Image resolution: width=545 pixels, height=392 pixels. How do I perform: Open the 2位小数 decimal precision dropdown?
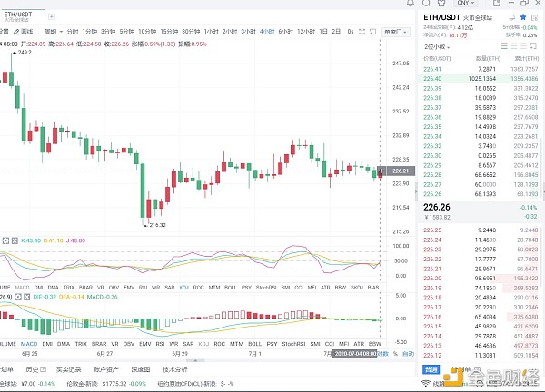(x=437, y=47)
